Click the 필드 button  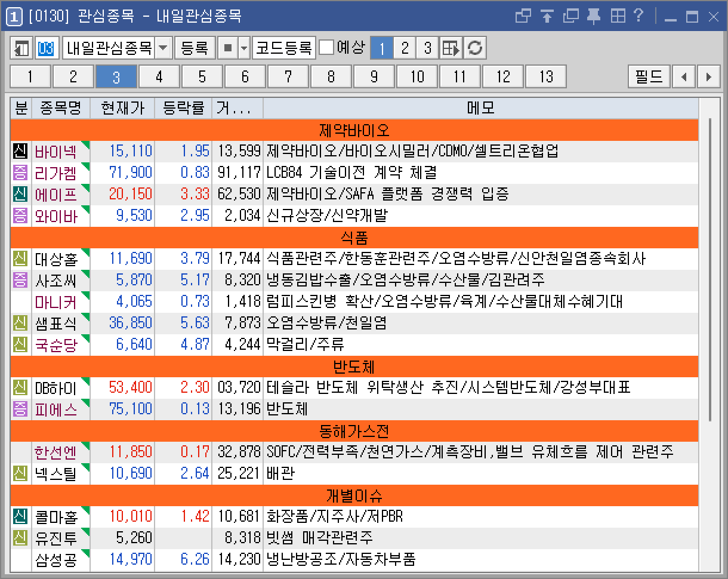click(649, 77)
